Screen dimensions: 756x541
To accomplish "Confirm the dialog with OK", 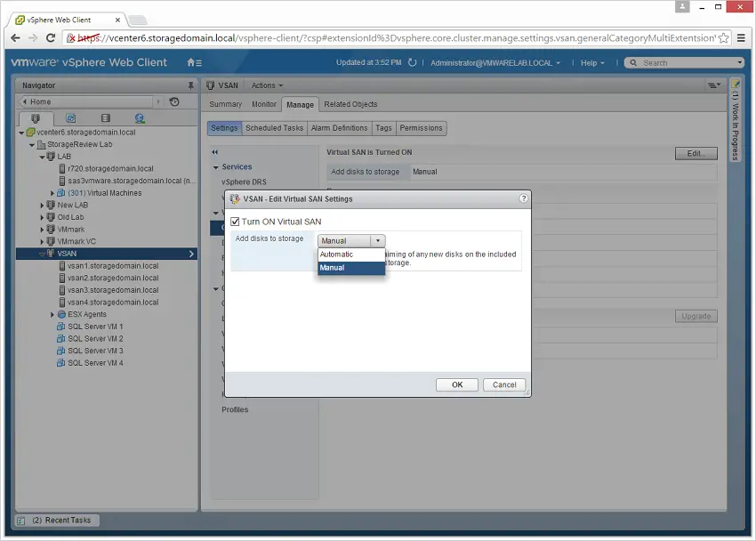I will [x=457, y=384].
